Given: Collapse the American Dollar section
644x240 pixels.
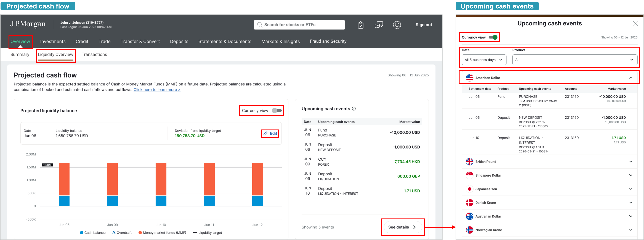Looking at the screenshot, I should (x=630, y=78).
